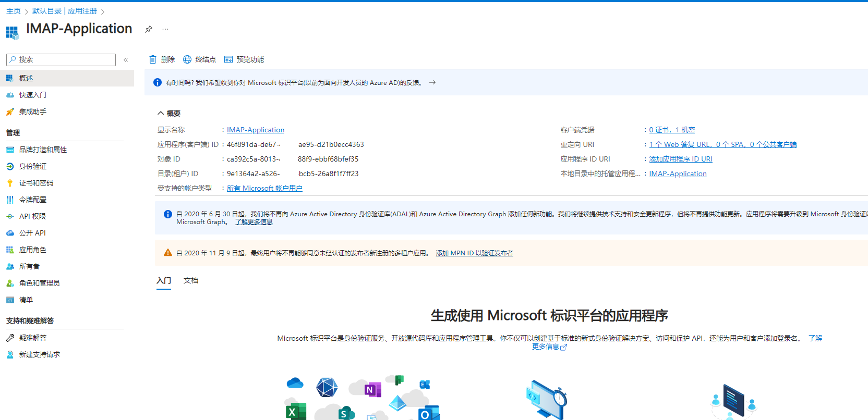
Task: Click the 终结点 globe icon
Action: coord(187,59)
